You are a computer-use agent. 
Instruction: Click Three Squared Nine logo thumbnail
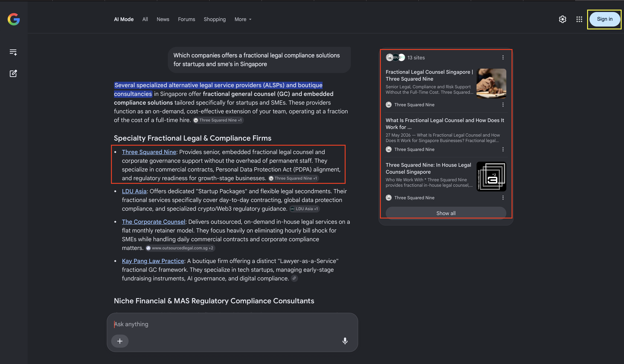click(x=491, y=177)
